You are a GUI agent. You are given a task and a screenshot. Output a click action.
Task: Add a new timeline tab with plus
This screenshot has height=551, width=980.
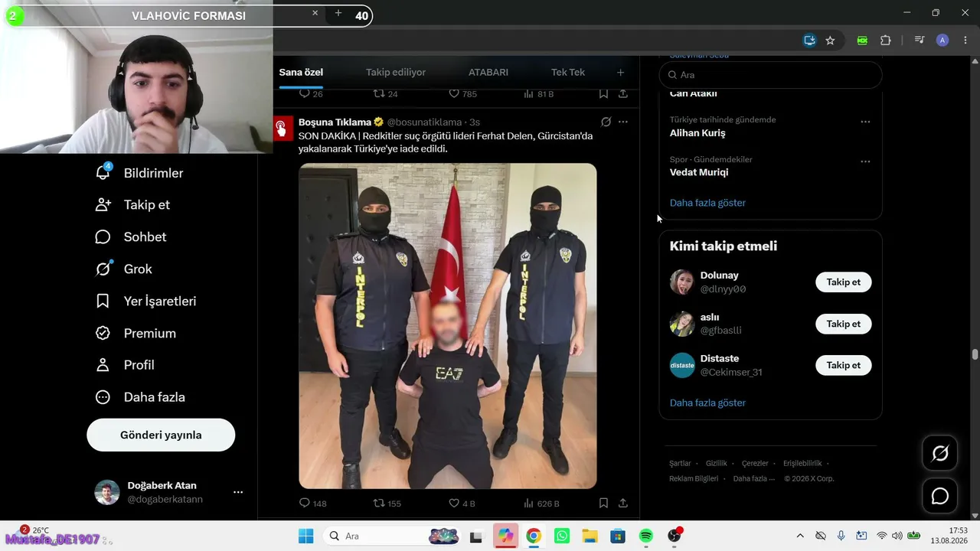(620, 73)
